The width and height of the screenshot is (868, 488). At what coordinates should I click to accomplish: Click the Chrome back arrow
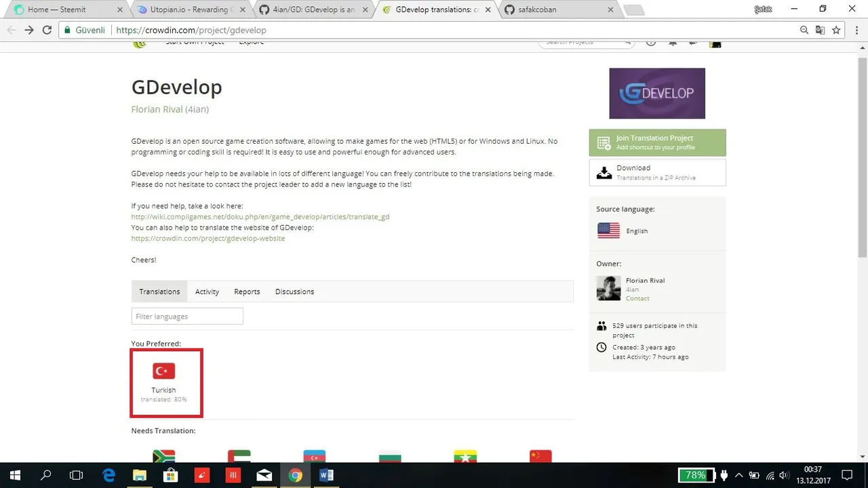point(12,30)
